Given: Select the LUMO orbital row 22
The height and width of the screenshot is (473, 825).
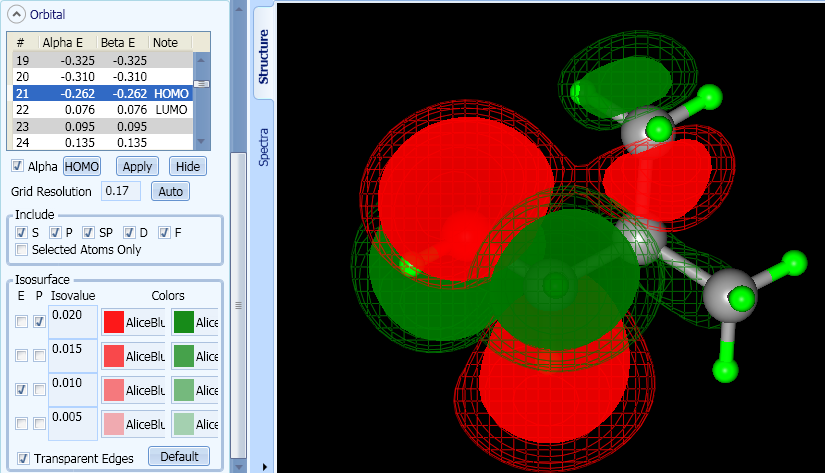Looking at the screenshot, I should 103,110.
